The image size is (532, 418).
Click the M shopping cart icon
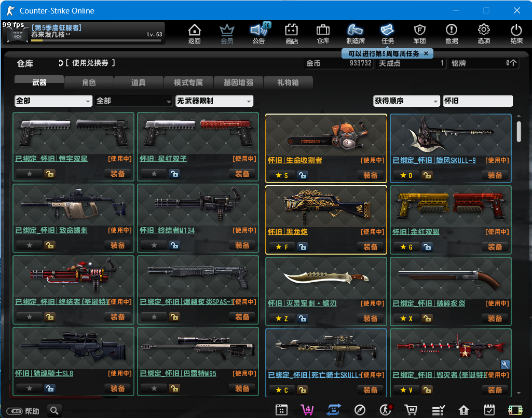(x=411, y=410)
